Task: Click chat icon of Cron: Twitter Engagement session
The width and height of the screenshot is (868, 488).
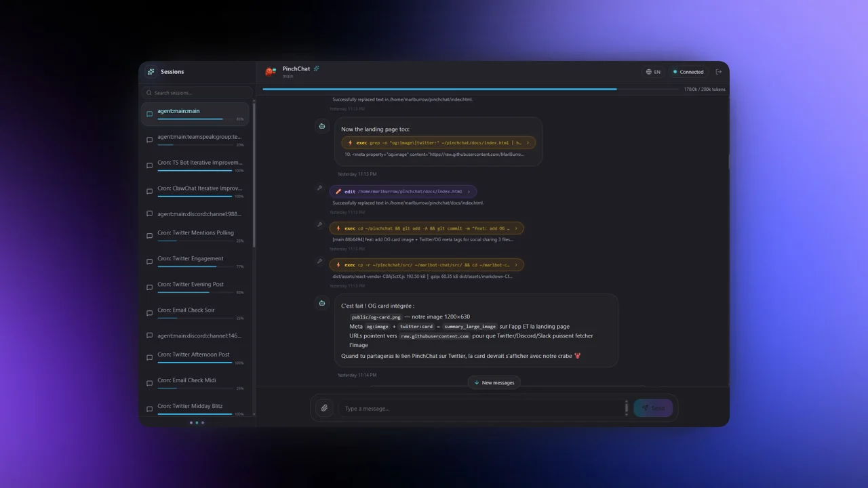Action: (150, 262)
